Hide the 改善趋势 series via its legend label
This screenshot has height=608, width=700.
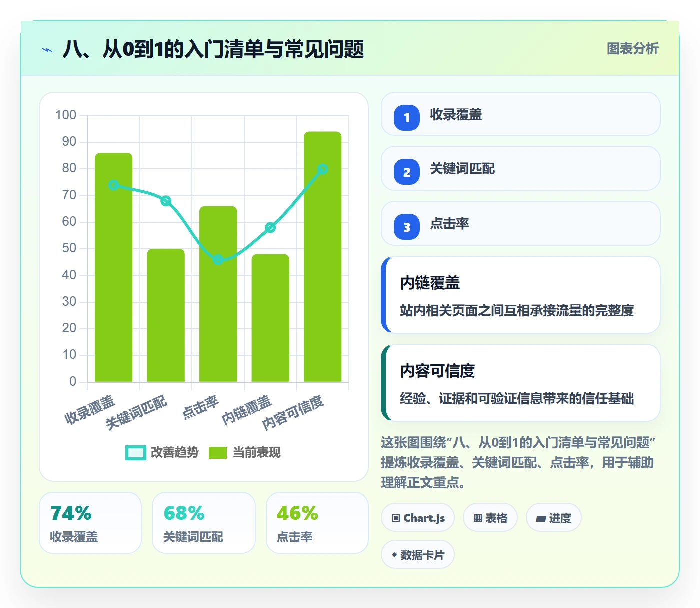click(175, 452)
